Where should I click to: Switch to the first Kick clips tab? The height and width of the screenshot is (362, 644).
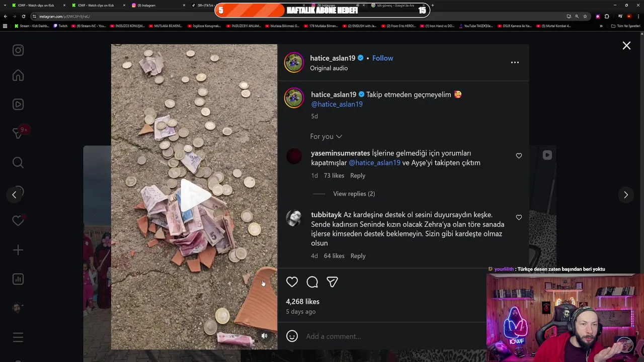[36, 5]
